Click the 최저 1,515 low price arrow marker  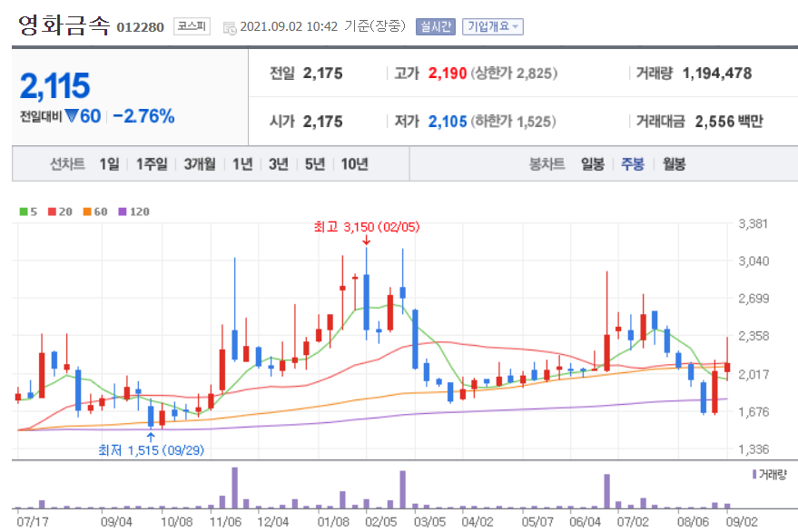pos(152,438)
